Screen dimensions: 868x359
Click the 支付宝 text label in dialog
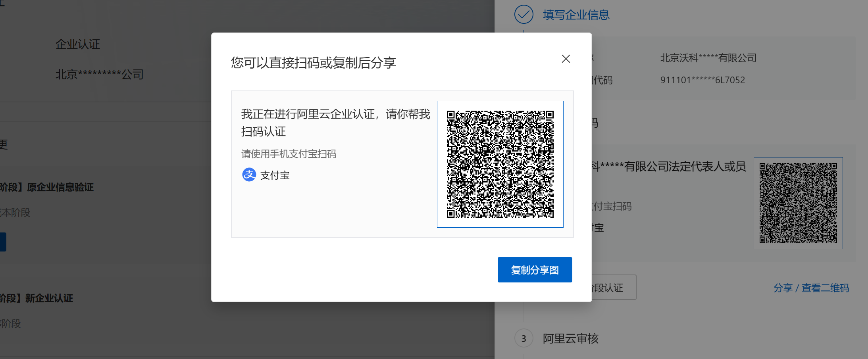pyautogui.click(x=275, y=175)
